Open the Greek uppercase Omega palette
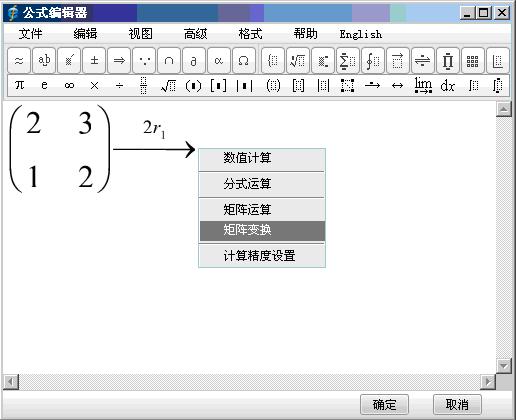This screenshot has width=516, height=420. point(243,61)
